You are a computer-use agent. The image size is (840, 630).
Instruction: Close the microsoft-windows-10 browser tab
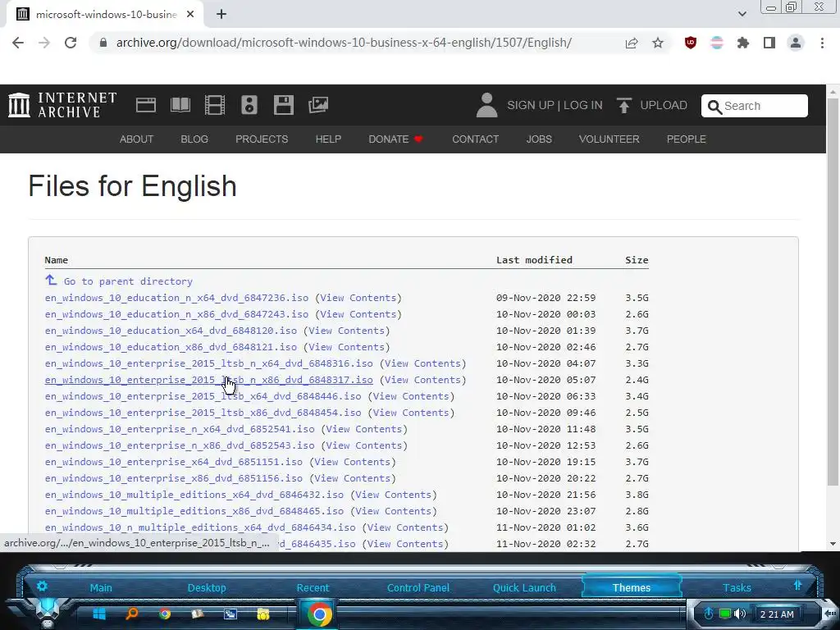click(x=190, y=15)
